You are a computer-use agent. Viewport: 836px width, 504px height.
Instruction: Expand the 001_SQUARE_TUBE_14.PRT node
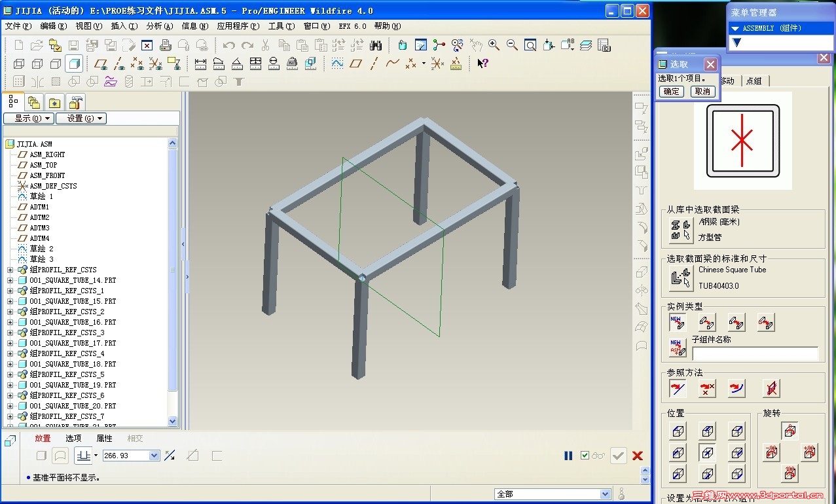point(10,280)
